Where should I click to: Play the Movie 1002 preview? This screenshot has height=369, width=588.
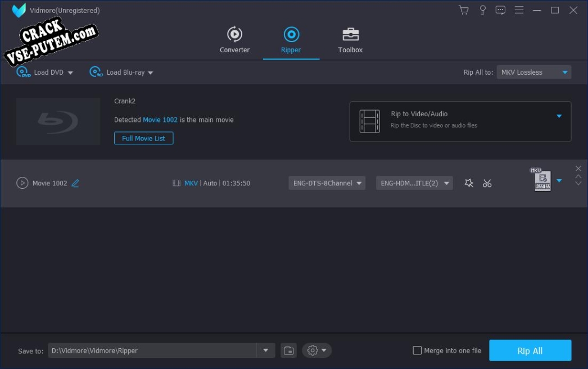(x=22, y=183)
